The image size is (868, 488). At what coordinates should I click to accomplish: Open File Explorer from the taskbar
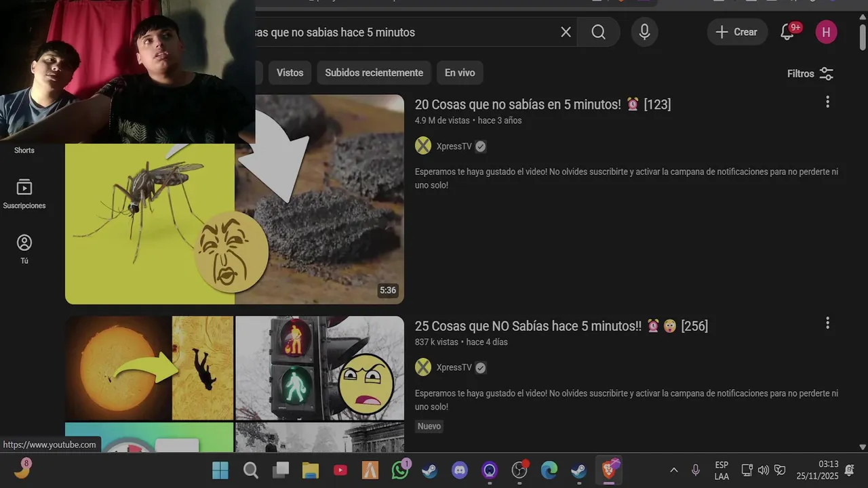pyautogui.click(x=311, y=470)
